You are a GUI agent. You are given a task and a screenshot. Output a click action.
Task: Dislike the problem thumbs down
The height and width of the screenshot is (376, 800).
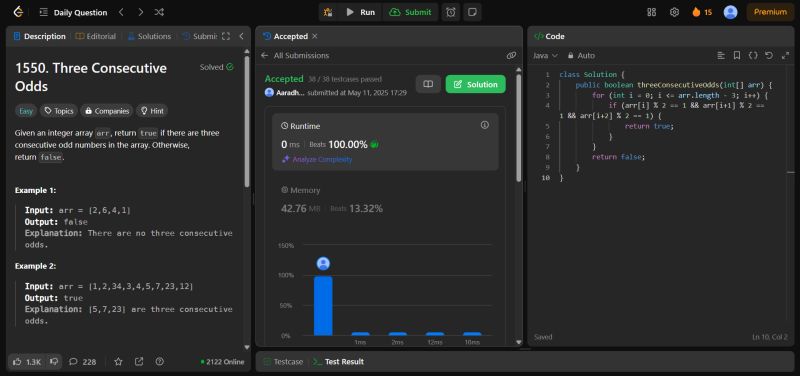54,362
